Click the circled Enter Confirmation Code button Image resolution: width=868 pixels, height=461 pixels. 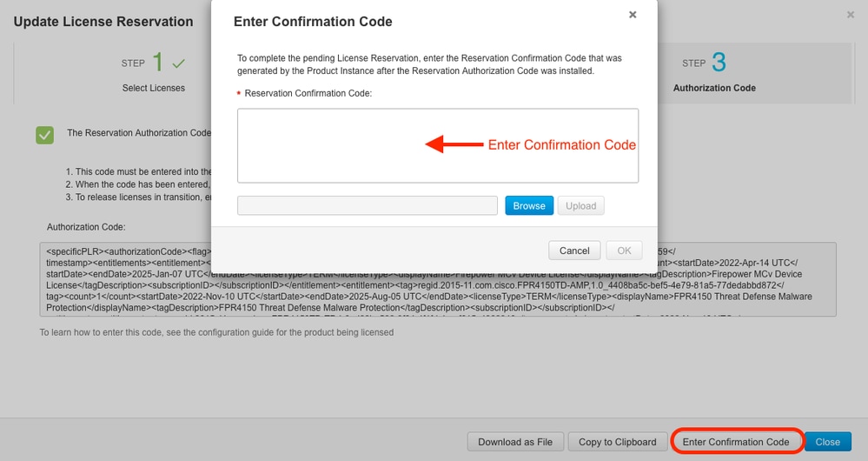tap(736, 442)
